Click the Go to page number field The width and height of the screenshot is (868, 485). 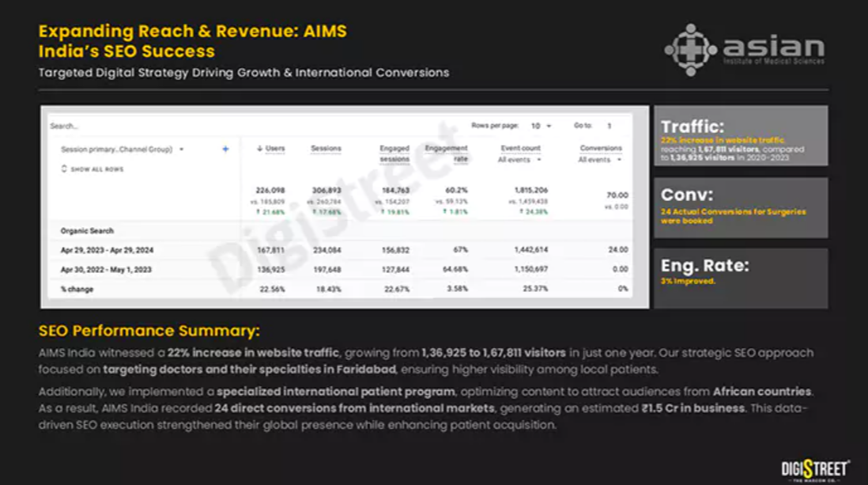point(609,126)
